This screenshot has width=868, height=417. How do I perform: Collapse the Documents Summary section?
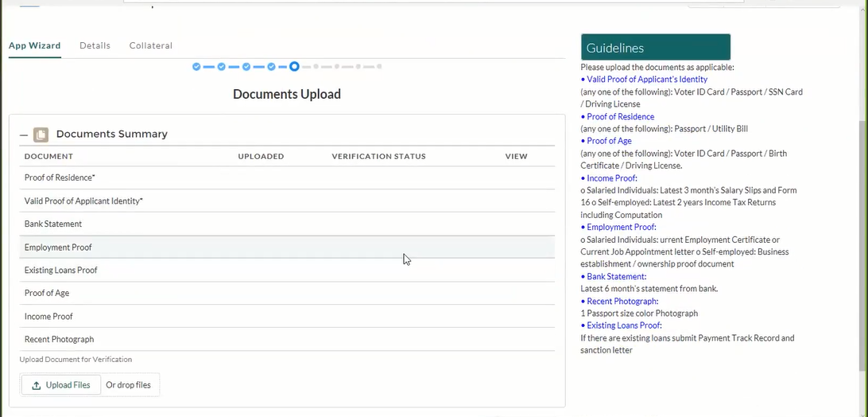point(24,134)
